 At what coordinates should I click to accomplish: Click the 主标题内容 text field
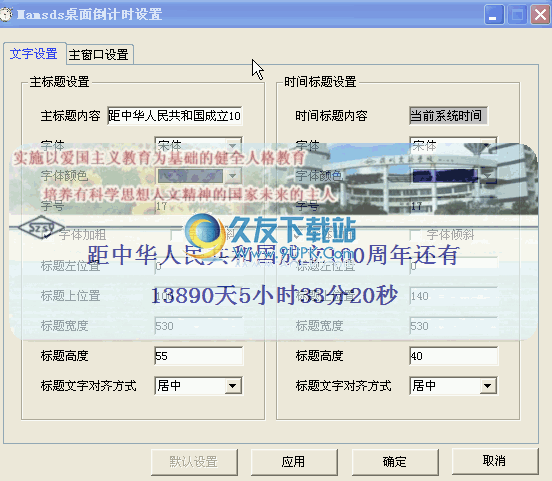(x=175, y=115)
